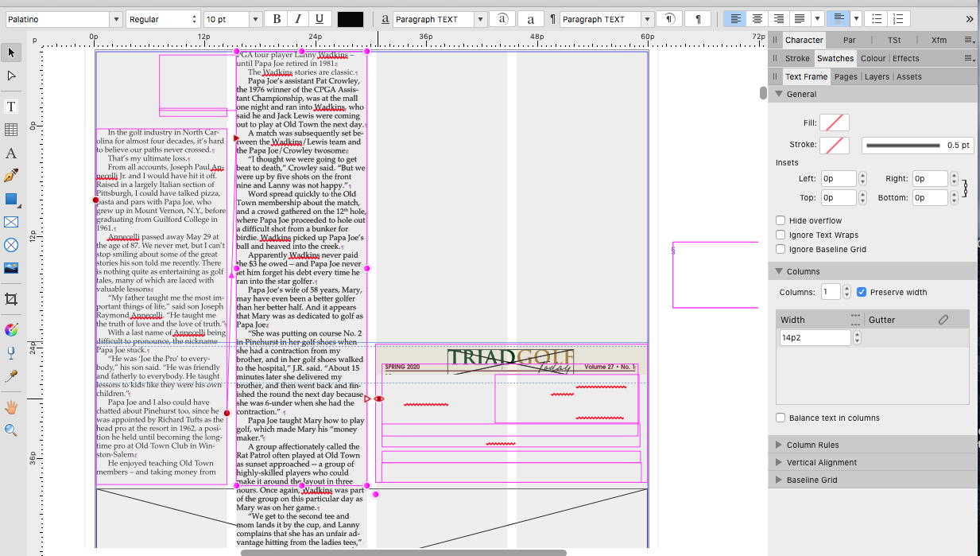Expand the Vertical Alignment section
Viewport: 980px width, 556px height.
(x=779, y=462)
